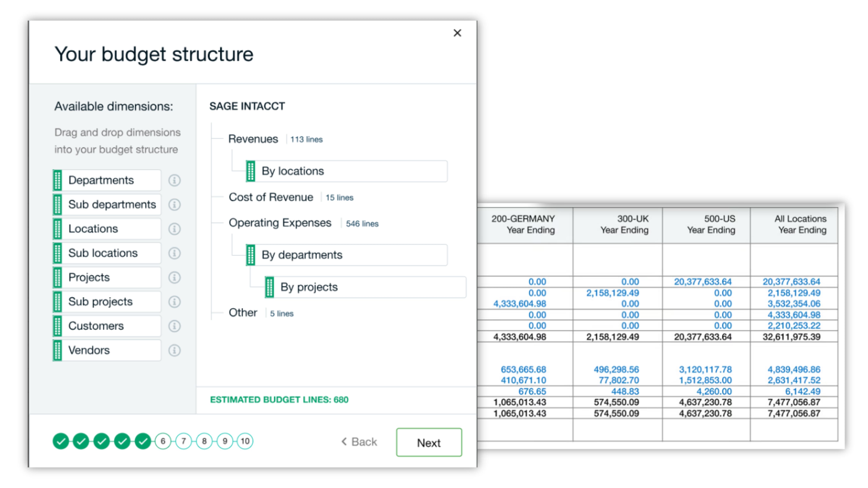The width and height of the screenshot is (868, 488).
Task: Go to wizard step 6
Action: (163, 441)
